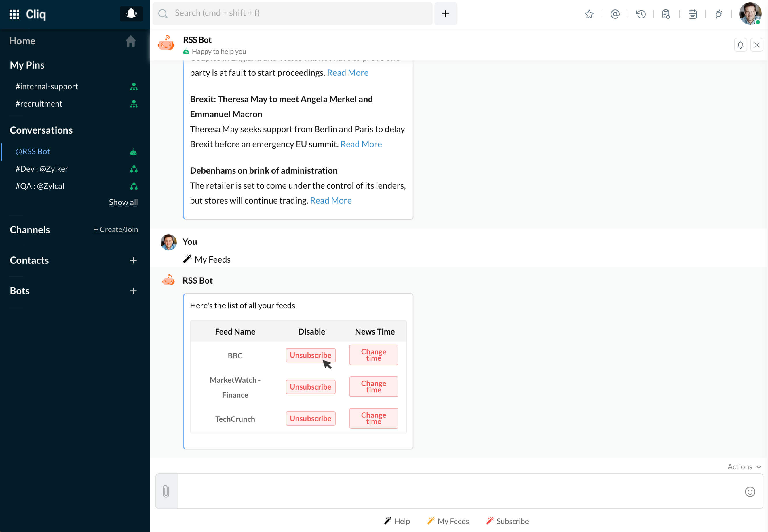Add a bot with plus icon
Viewport: 768px width, 532px height.
click(133, 291)
